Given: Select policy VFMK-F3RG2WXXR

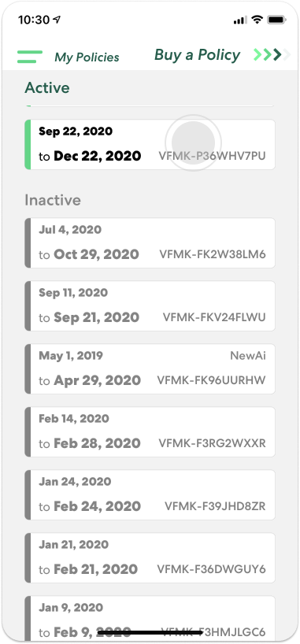Looking at the screenshot, I should point(150,431).
